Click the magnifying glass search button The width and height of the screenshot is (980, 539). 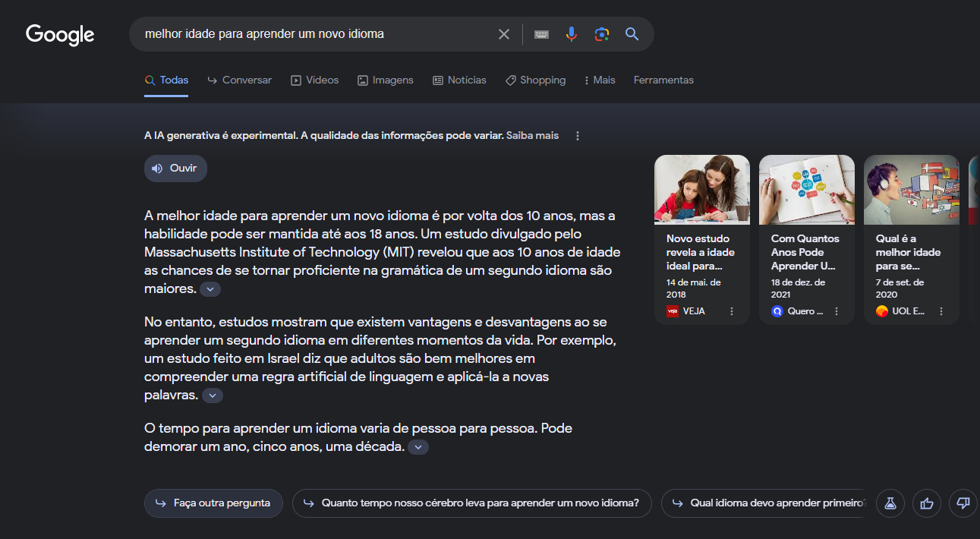(632, 34)
